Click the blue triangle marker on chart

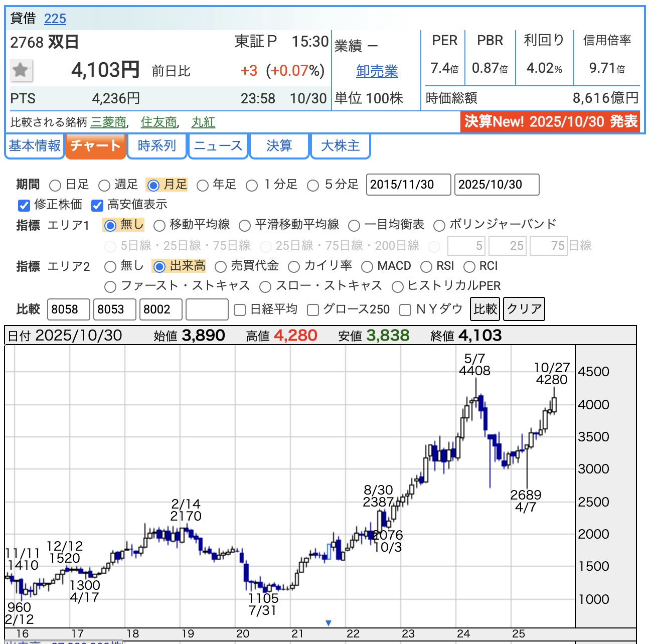[x=329, y=623]
